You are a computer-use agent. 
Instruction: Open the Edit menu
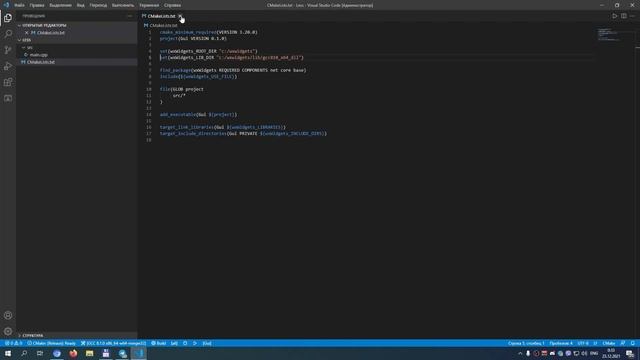(x=37, y=5)
